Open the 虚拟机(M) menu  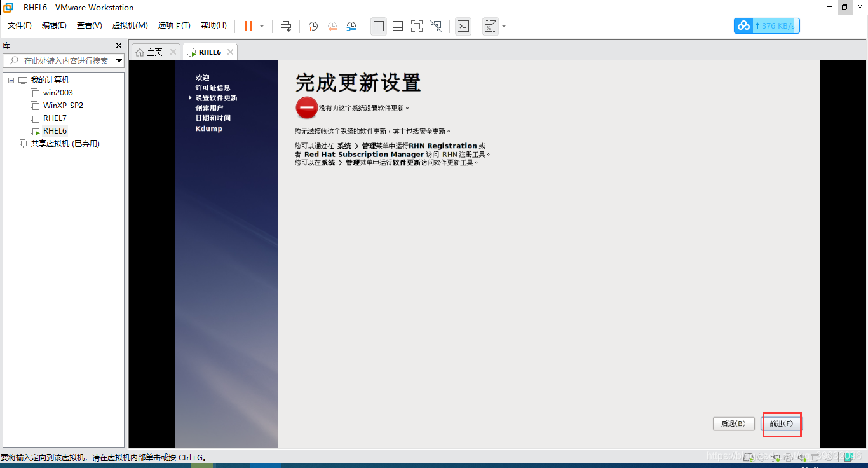[x=130, y=25]
